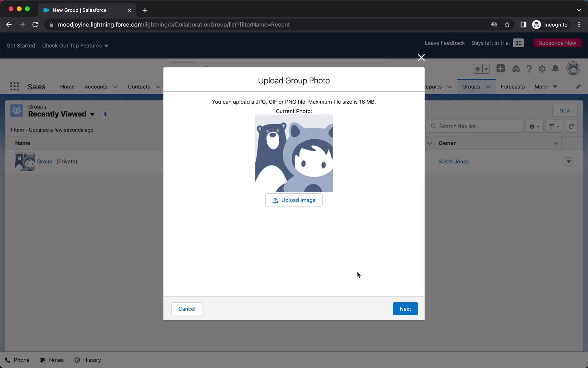Open the browser side panel icon
The width and height of the screenshot is (588, 368).
click(x=523, y=25)
